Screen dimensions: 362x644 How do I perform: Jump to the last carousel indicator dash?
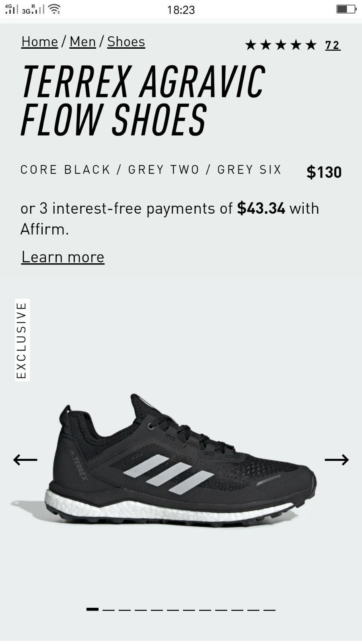269,609
